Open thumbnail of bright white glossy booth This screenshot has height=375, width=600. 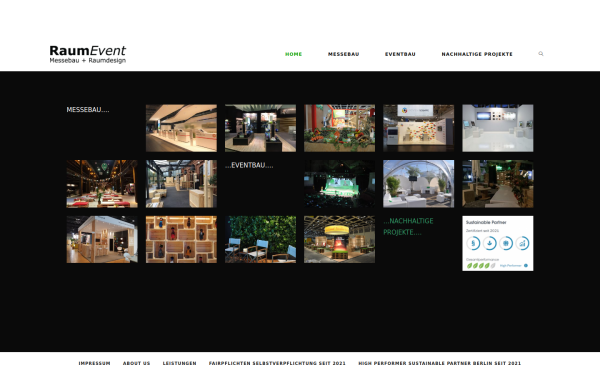coord(497,128)
